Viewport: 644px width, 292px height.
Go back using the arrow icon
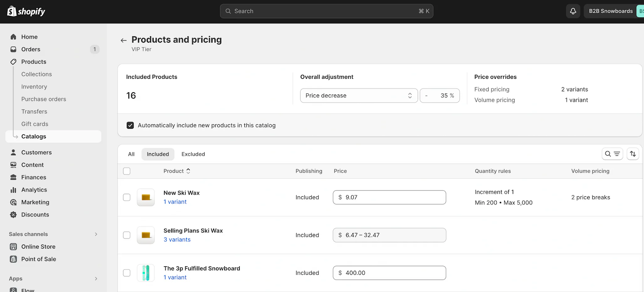click(x=124, y=40)
